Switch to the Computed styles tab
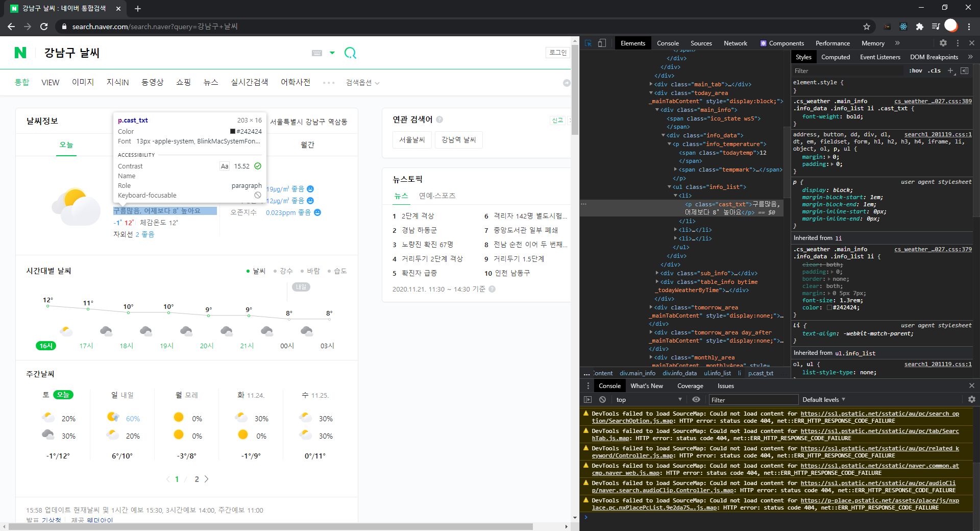This screenshot has height=531, width=980. point(836,57)
